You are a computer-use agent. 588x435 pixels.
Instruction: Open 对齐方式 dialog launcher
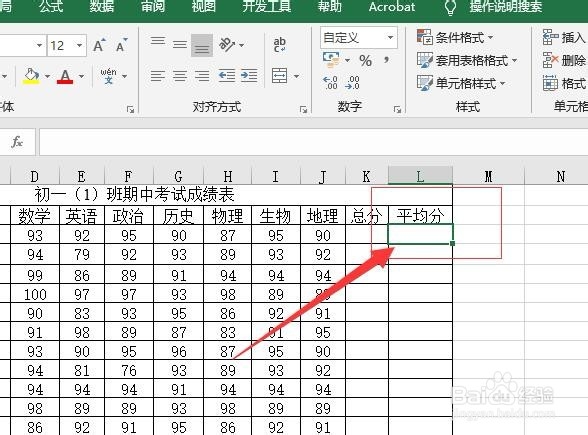303,110
